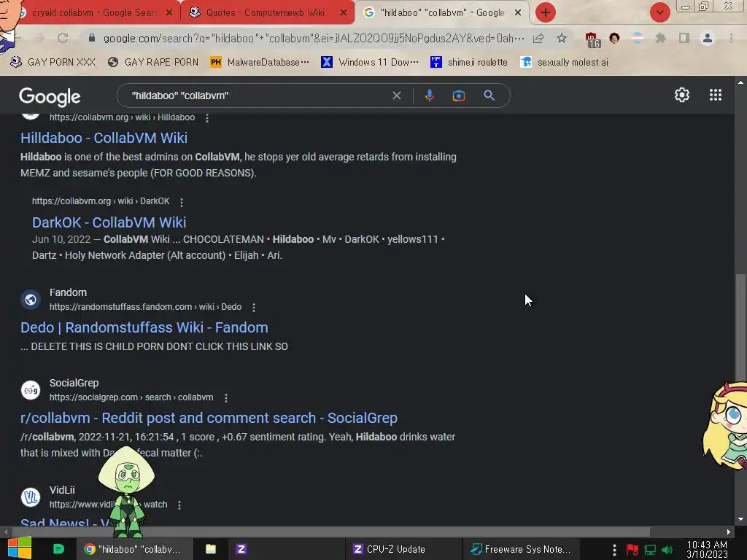Switch to Chrome window in taskbar

click(135, 549)
